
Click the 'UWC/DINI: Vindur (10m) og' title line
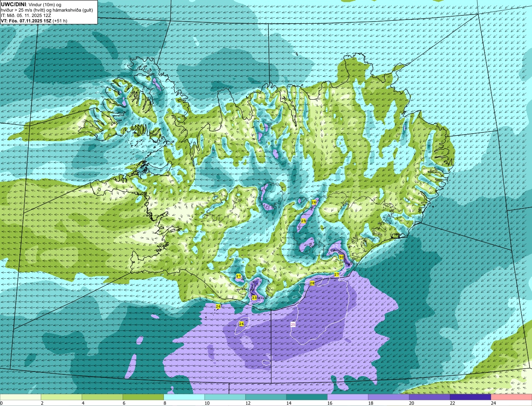[x=31, y=4]
